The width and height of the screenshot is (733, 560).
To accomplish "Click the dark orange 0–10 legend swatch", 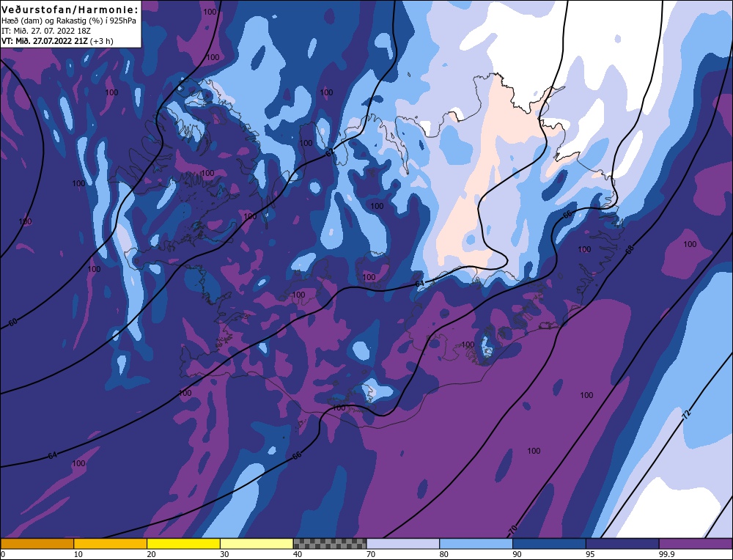I will click(x=37, y=544).
